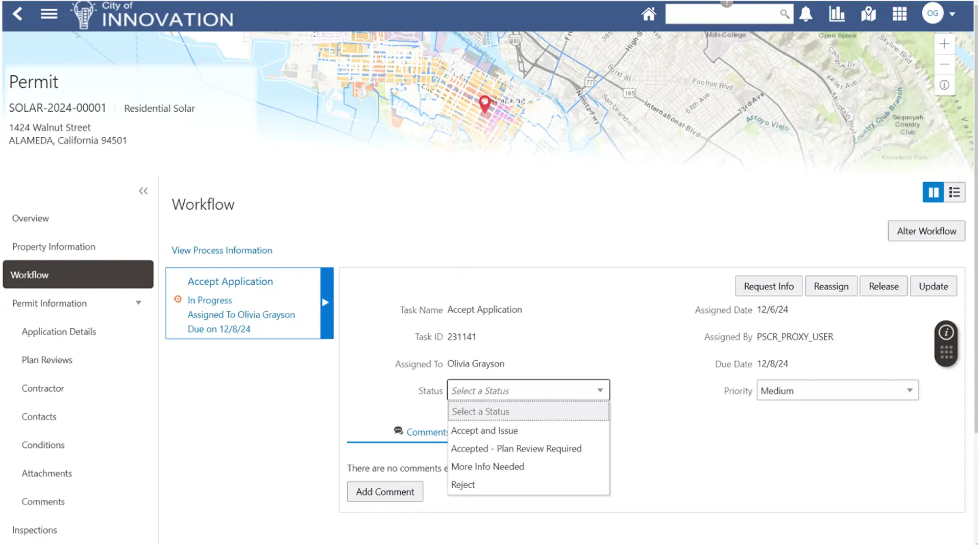Switch to list workflow view
This screenshot has height=551, width=980.
[x=954, y=192]
